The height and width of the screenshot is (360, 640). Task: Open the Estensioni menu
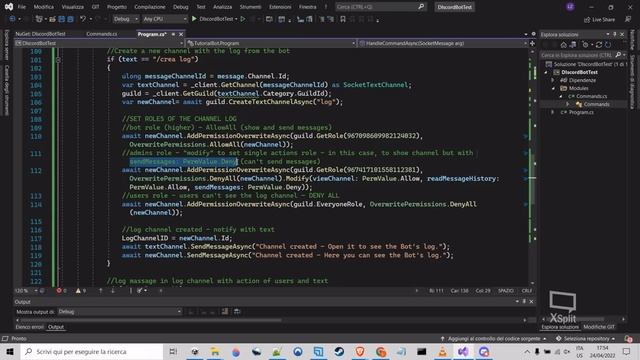pos(280,7)
